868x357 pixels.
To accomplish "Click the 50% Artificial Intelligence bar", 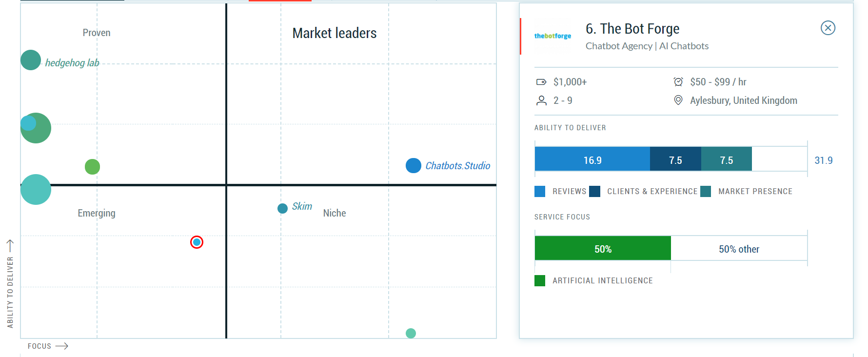I will (x=603, y=248).
